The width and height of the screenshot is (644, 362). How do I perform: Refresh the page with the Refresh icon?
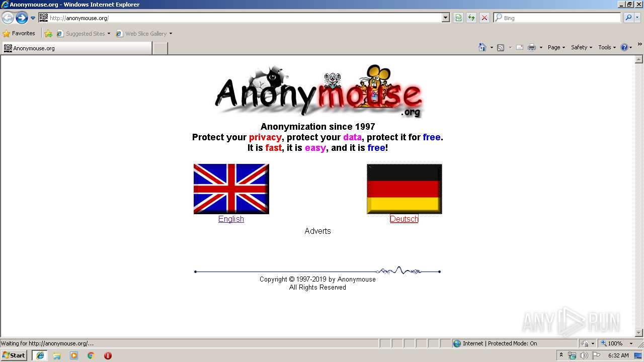pyautogui.click(x=471, y=18)
